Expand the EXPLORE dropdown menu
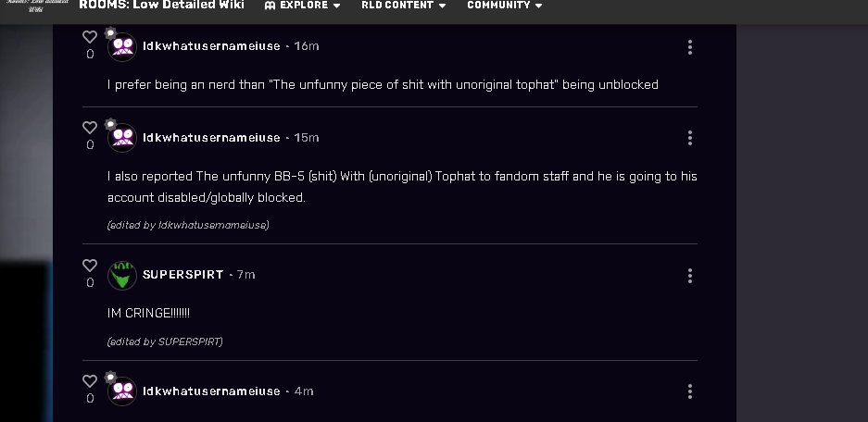This screenshot has height=422, width=868. pyautogui.click(x=303, y=6)
